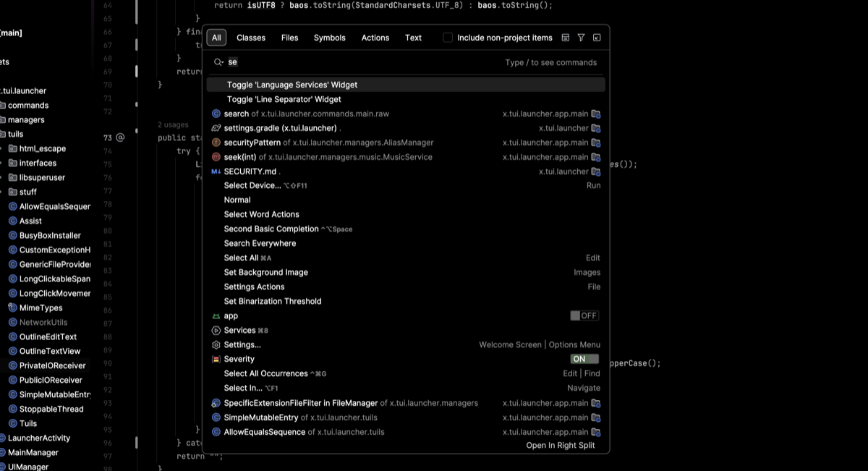Open the filter funnel icon in the search popup

click(581, 38)
